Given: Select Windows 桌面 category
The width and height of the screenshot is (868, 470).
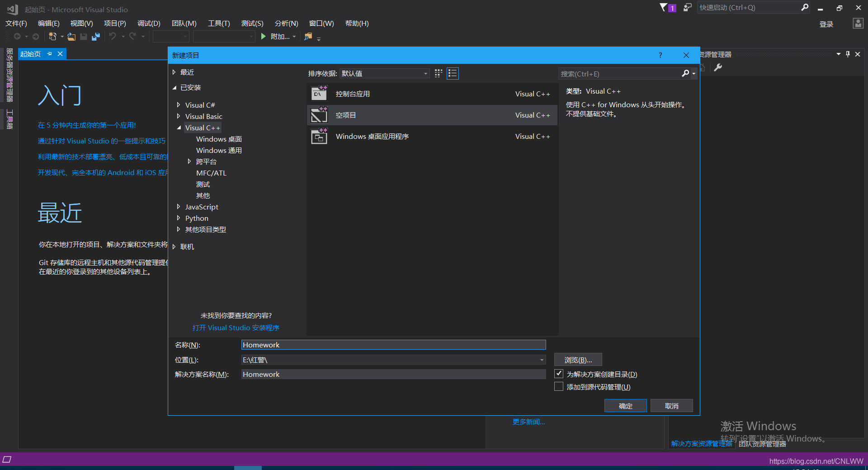Looking at the screenshot, I should point(219,139).
